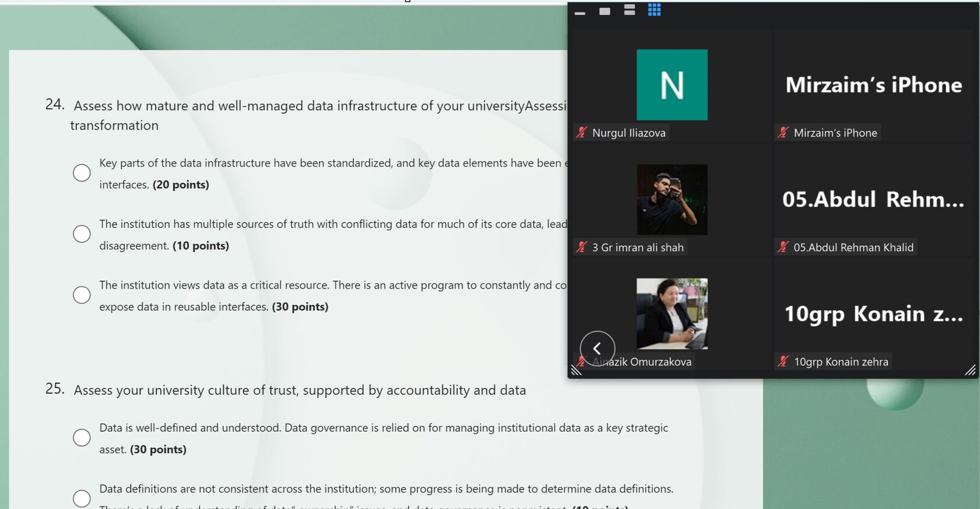Select the gallery grid view icon
Image resolution: width=980 pixels, height=509 pixels.
click(654, 10)
